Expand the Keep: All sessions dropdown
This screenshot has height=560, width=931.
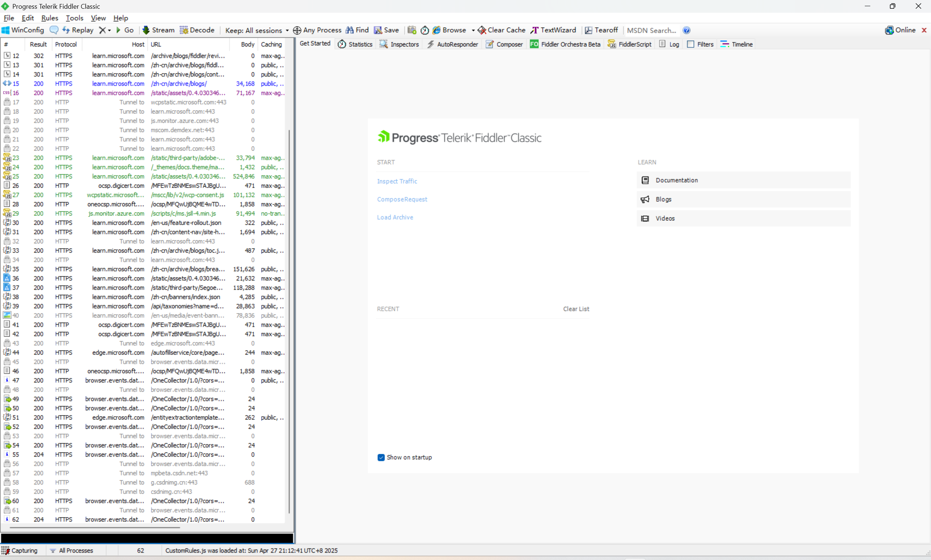(287, 31)
